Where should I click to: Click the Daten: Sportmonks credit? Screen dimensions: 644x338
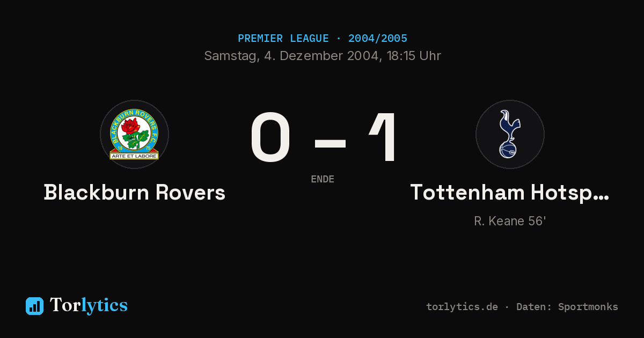click(x=567, y=307)
